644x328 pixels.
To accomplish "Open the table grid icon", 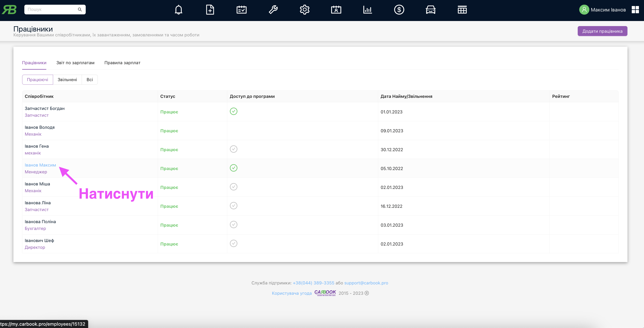I will [462, 10].
